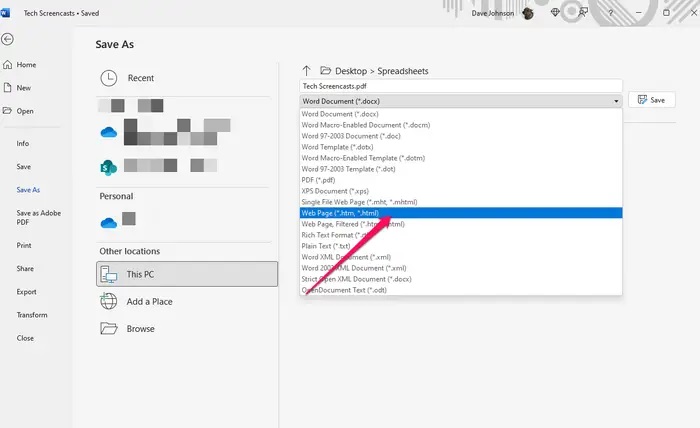Select Transform in the sidebar
This screenshot has width=700, height=428.
(x=32, y=315)
